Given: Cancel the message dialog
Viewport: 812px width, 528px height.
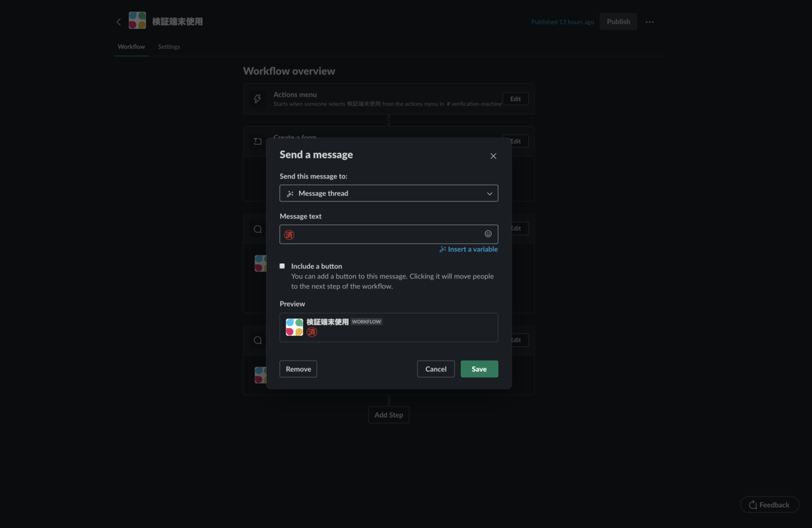Looking at the screenshot, I should pos(436,369).
